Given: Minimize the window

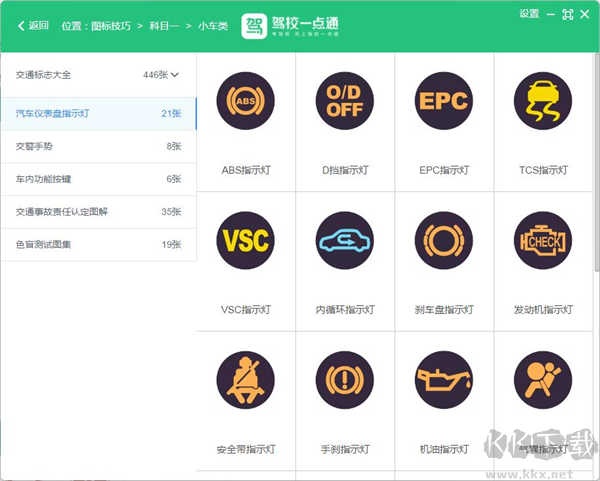Looking at the screenshot, I should click(551, 15).
